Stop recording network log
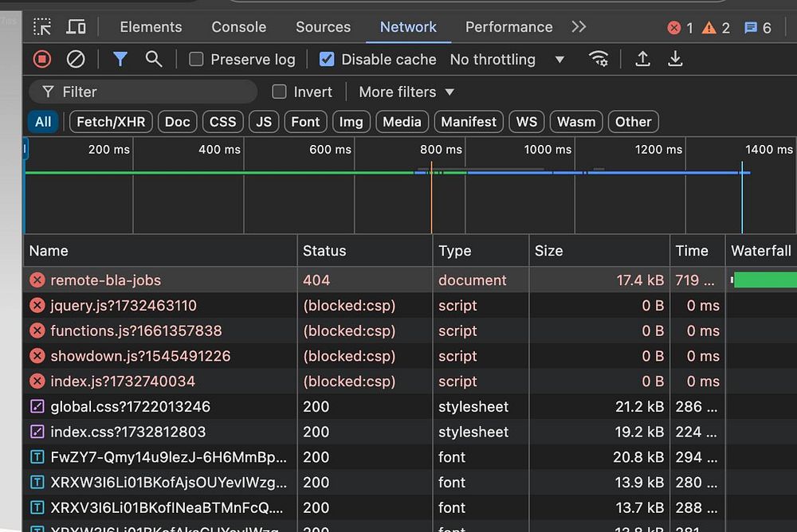797x532 pixels. coord(42,59)
